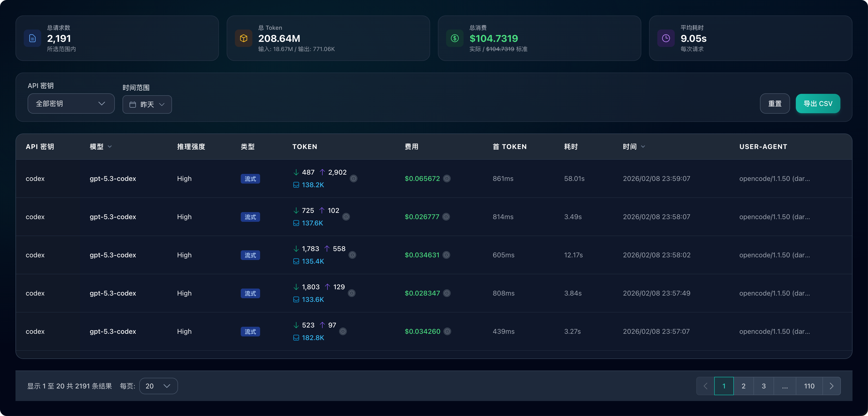
Task: Click token info icon in 182.8K row
Action: pyautogui.click(x=343, y=332)
